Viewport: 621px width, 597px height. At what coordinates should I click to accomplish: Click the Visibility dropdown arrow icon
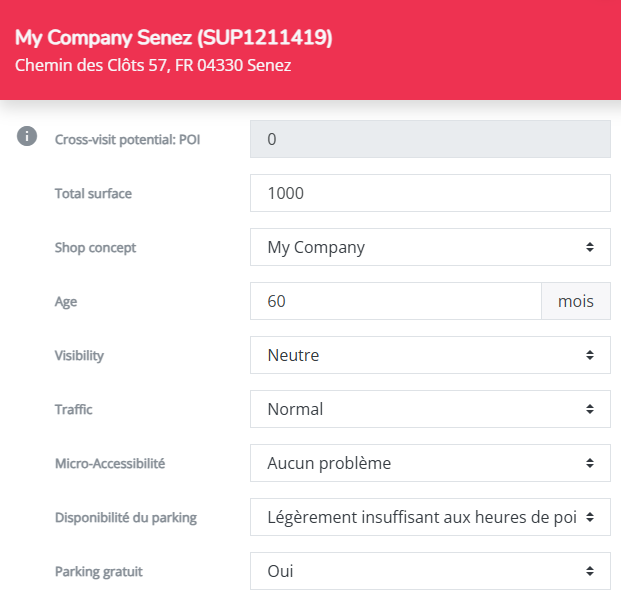[590, 355]
